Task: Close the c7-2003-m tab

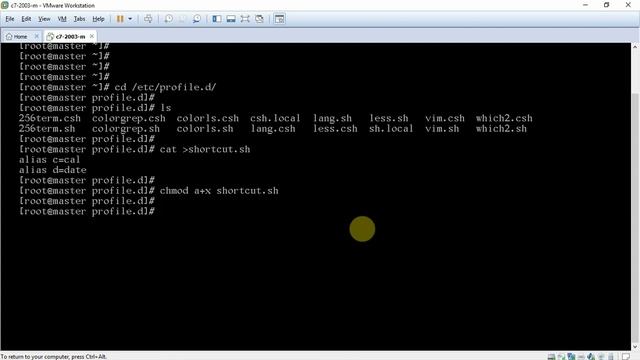Action: click(92, 36)
